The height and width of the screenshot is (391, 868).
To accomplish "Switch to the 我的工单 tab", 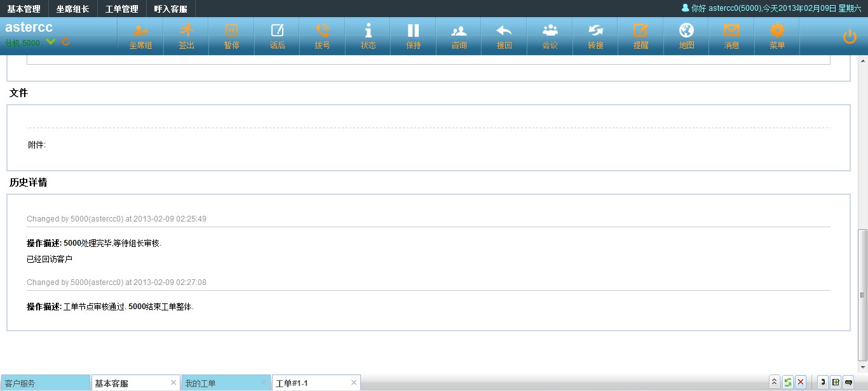I will [x=200, y=383].
